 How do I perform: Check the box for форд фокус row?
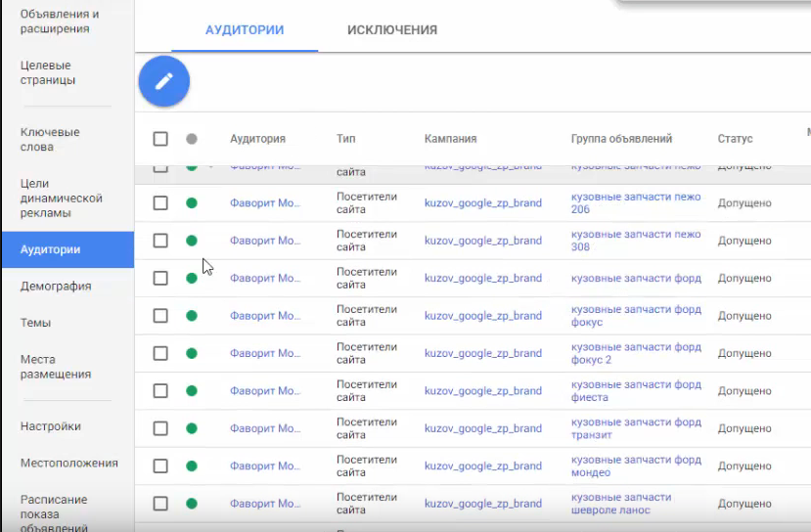[x=160, y=315]
